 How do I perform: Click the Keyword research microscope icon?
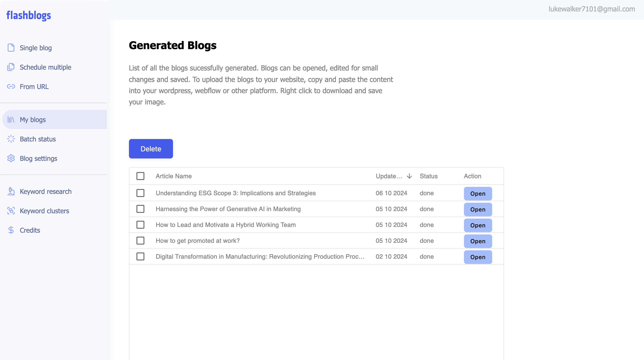point(11,191)
